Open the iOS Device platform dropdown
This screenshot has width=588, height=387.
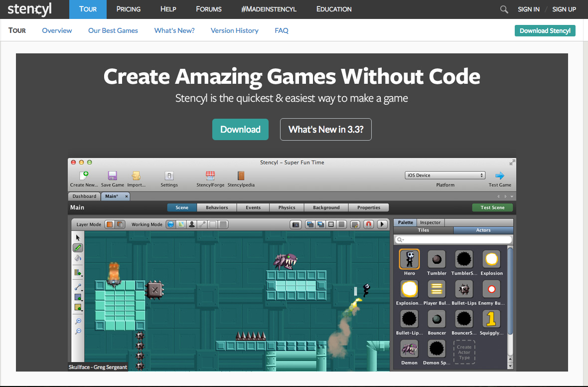(445, 175)
